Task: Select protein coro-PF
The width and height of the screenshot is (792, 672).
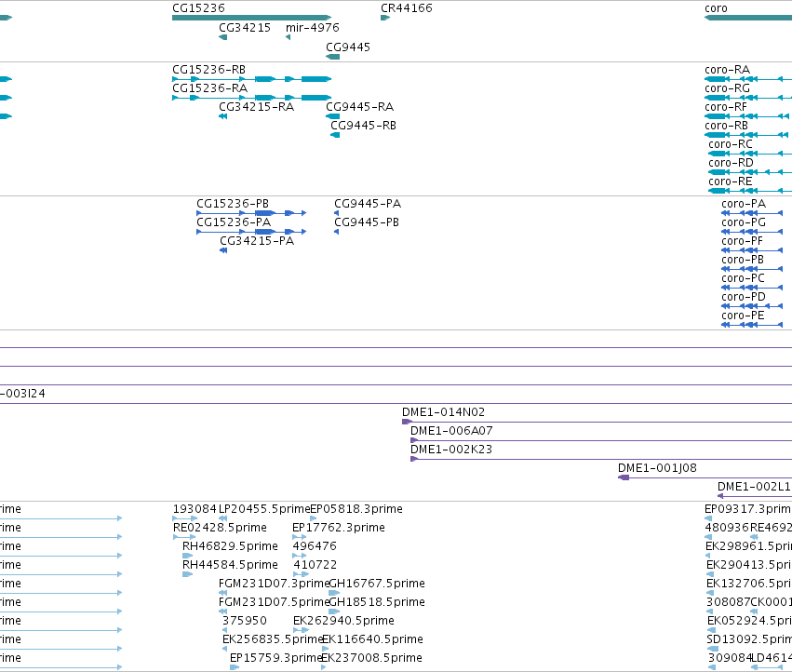Action: (x=742, y=241)
